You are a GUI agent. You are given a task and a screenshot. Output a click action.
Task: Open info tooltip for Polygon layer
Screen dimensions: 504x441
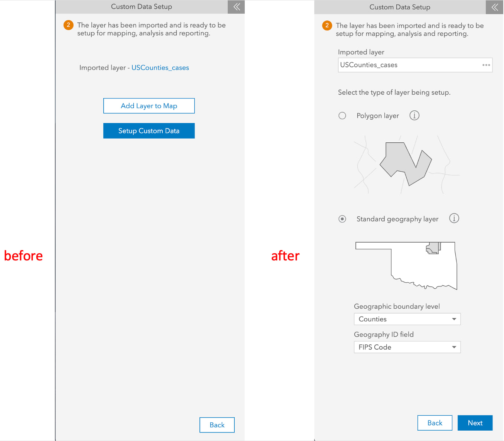pos(414,115)
